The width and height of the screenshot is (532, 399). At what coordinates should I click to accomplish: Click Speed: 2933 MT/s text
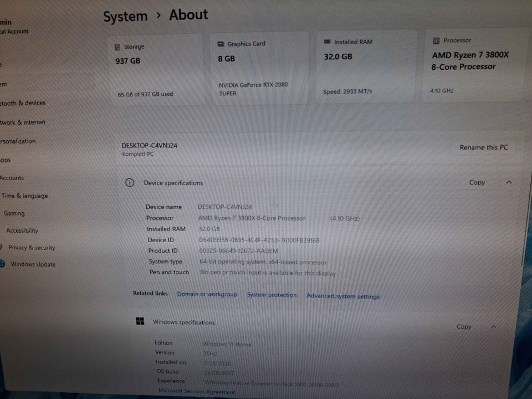coord(347,91)
